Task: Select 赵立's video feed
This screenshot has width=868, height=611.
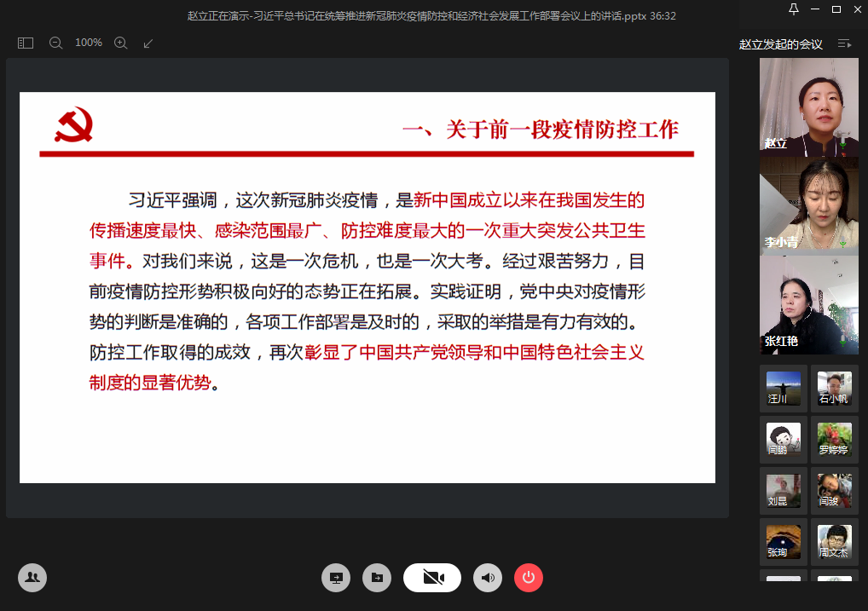Action: (808, 107)
